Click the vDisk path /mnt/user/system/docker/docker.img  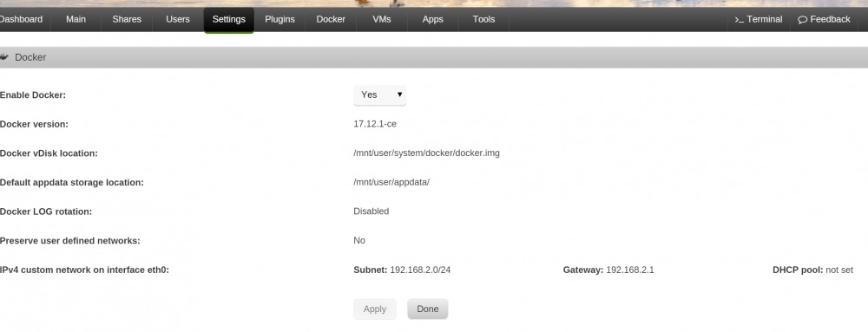[426, 153]
